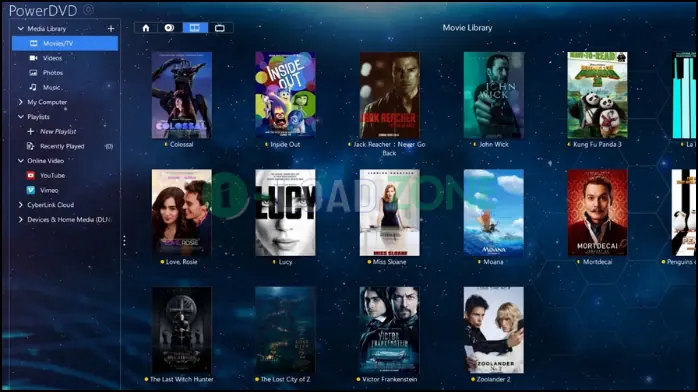Click the Movies/TV film icon
Screen dimensions: 698x392
(33, 43)
